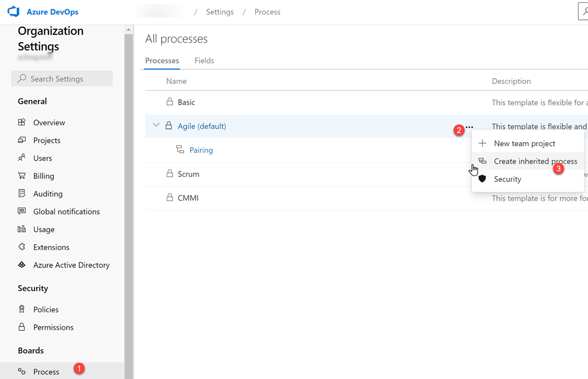Click the CMMI template description text
The height and width of the screenshot is (379, 588).
point(540,198)
